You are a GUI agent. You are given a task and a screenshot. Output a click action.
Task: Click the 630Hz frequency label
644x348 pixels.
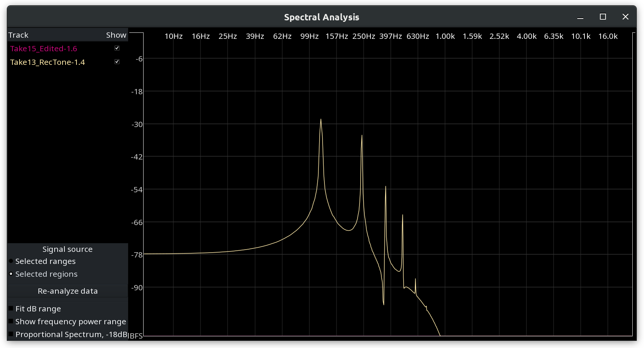pyautogui.click(x=418, y=36)
